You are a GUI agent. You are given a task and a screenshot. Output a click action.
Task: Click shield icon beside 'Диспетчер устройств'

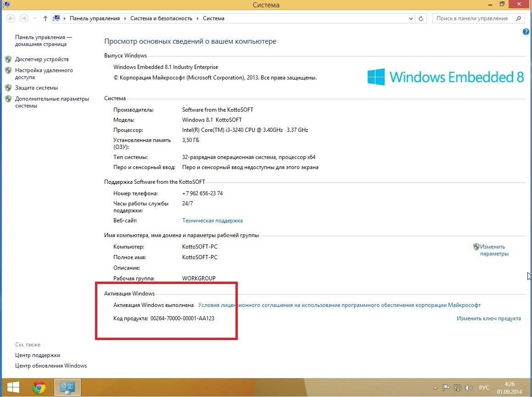coord(8,59)
